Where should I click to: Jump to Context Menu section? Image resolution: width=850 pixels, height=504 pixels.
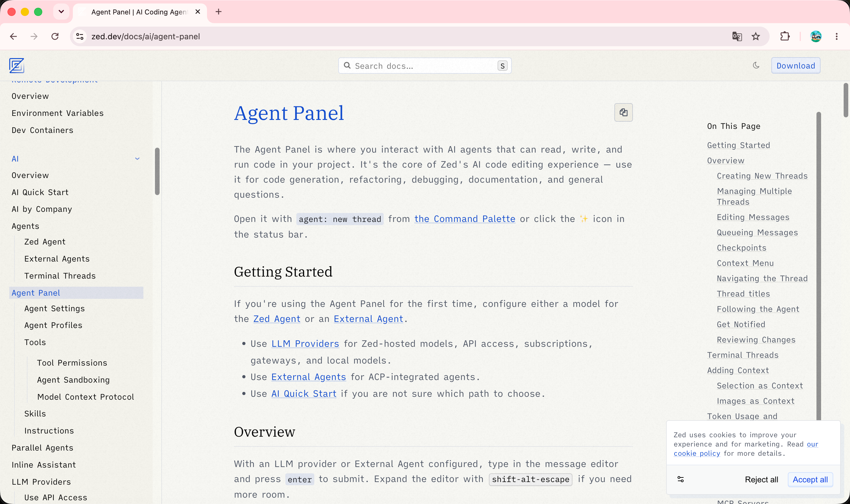(745, 263)
